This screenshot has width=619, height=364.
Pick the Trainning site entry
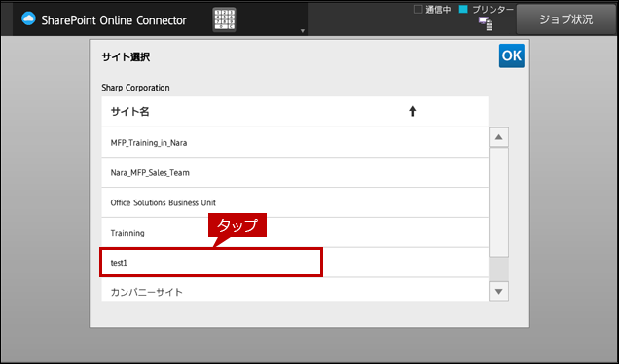click(x=295, y=233)
